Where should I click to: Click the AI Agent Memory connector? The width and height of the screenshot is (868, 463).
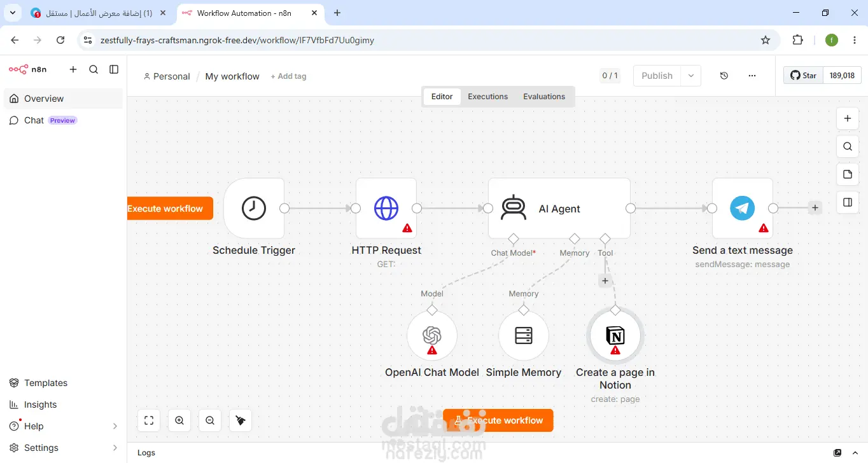point(575,238)
